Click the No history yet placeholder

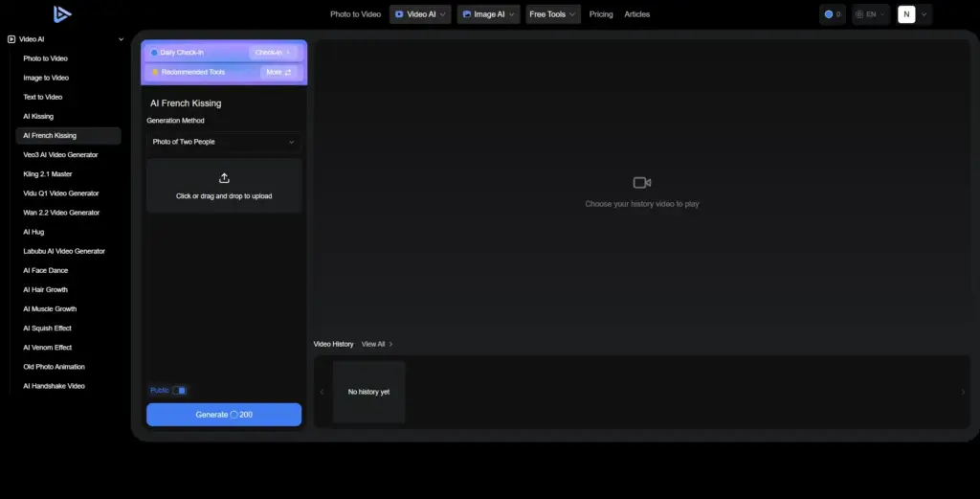[368, 392]
